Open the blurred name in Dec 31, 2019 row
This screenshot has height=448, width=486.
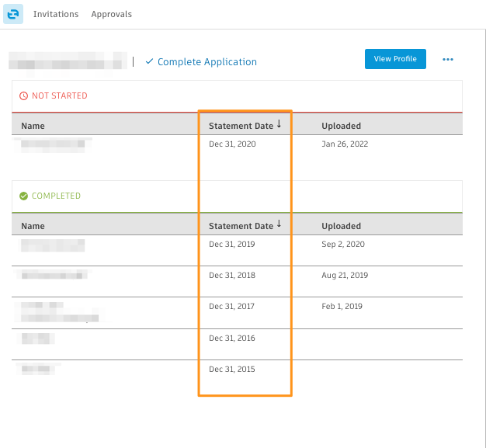53,245
